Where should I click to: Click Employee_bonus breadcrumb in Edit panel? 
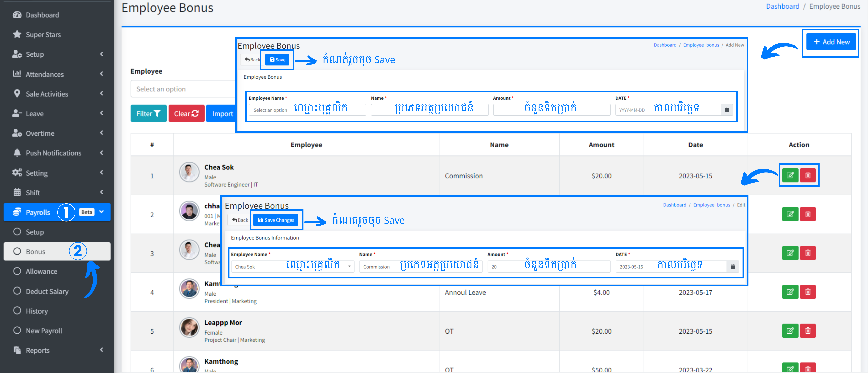711,205
